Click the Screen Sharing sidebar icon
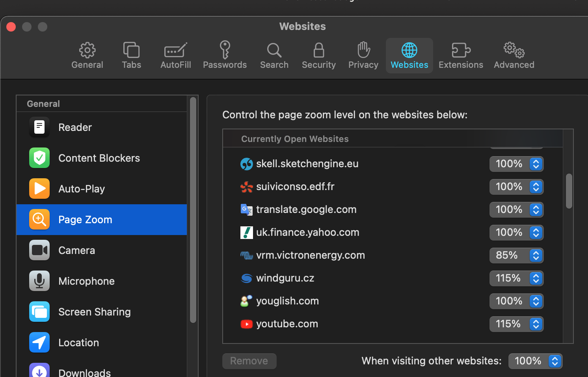 point(39,312)
